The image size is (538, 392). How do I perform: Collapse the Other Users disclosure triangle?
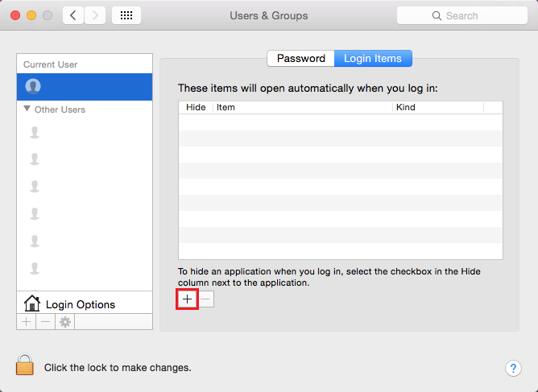pos(27,109)
